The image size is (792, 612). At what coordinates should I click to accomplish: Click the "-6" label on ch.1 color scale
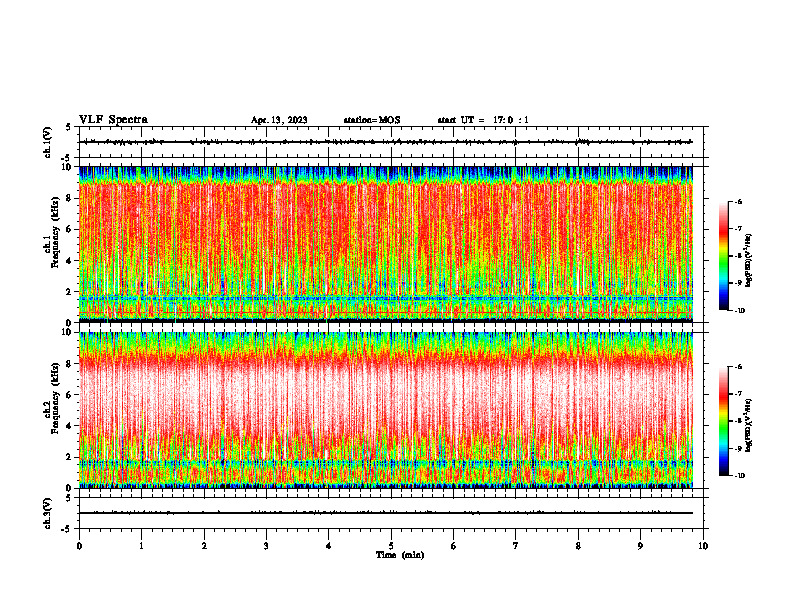[x=738, y=202]
